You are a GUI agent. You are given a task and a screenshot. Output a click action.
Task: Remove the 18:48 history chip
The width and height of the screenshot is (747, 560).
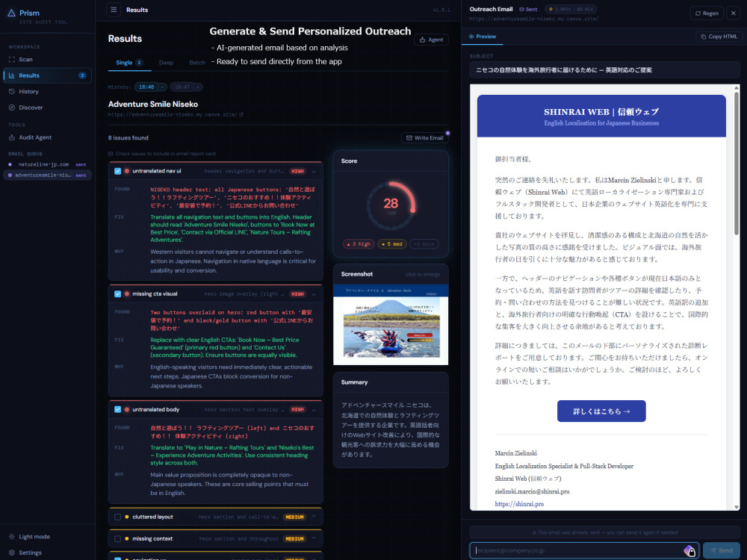point(163,87)
